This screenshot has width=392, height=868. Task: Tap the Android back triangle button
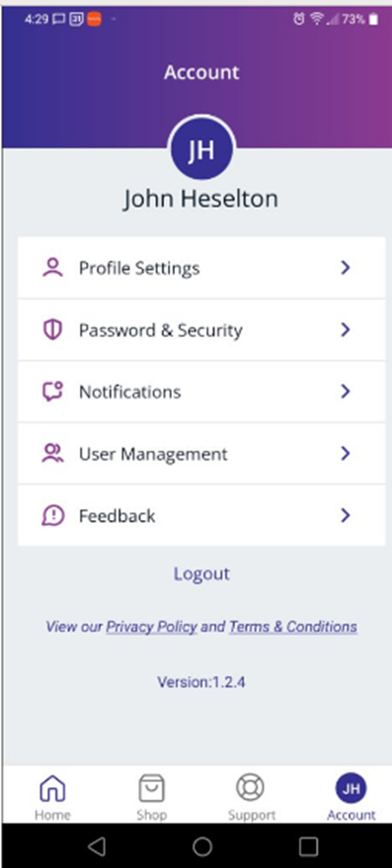[97, 846]
